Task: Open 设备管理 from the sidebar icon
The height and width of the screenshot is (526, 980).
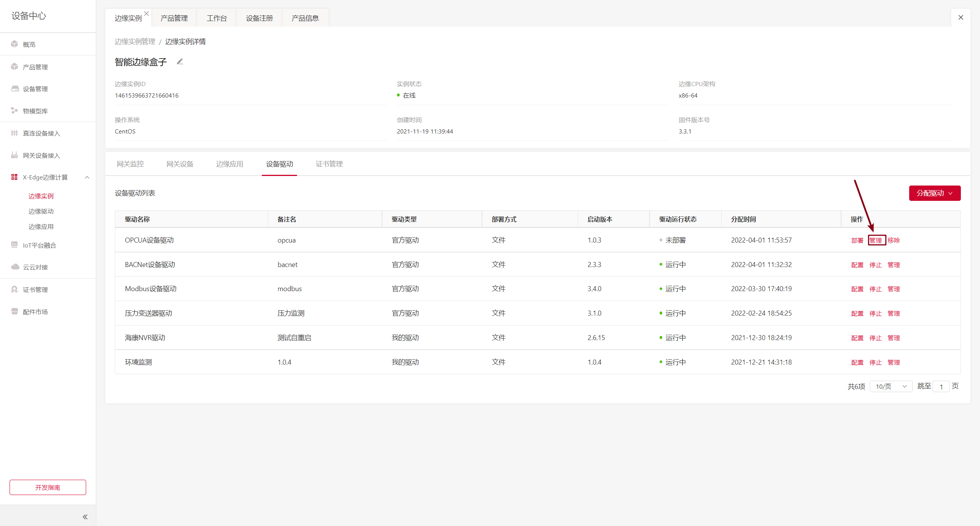Action: (15, 89)
